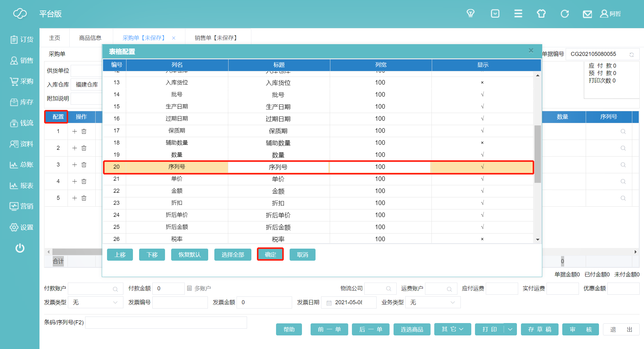Switch to 商品信息 tab

90,38
